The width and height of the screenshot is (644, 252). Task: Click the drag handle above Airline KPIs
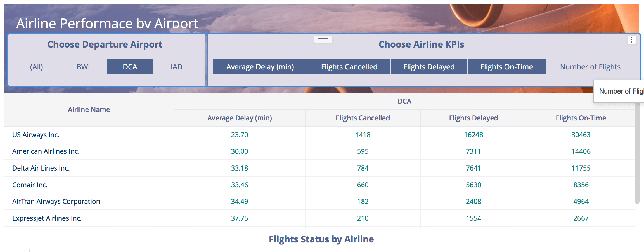323,39
